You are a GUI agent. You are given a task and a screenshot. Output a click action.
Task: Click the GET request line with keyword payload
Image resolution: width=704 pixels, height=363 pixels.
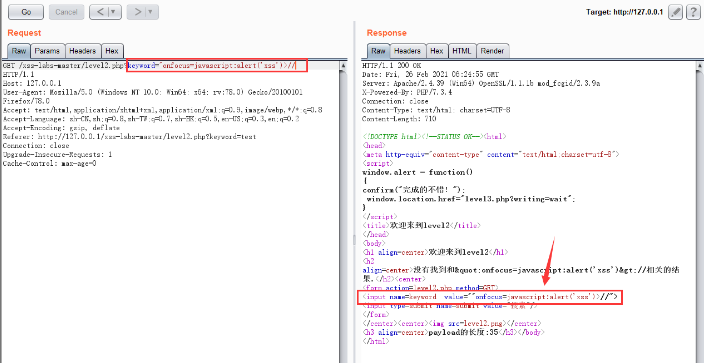click(x=150, y=66)
